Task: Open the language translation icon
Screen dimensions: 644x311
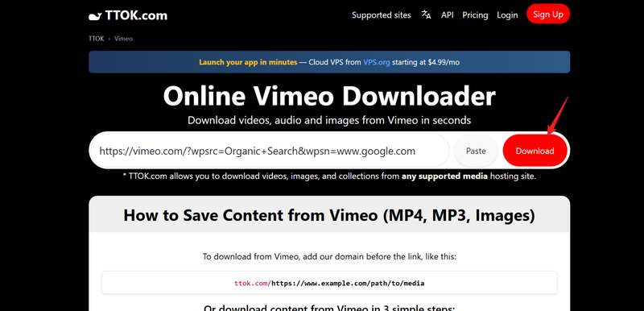Action: point(427,15)
